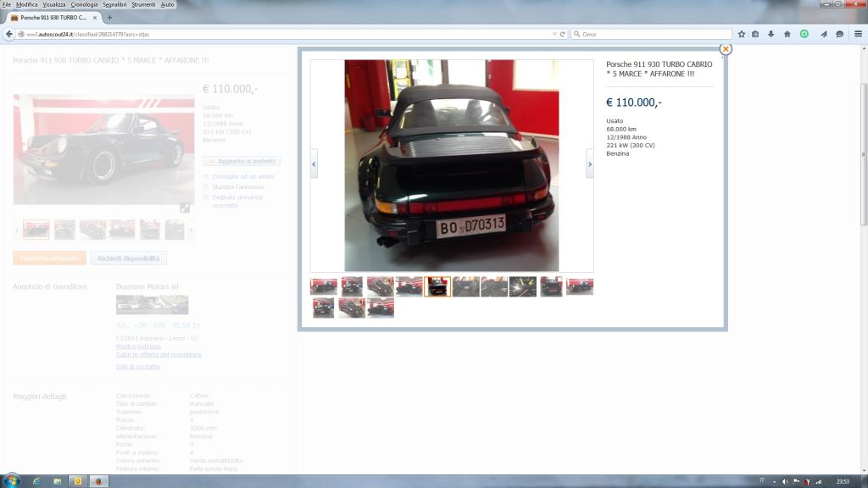Click the yellow taskbar application icon
The image size is (868, 488).
tap(78, 481)
